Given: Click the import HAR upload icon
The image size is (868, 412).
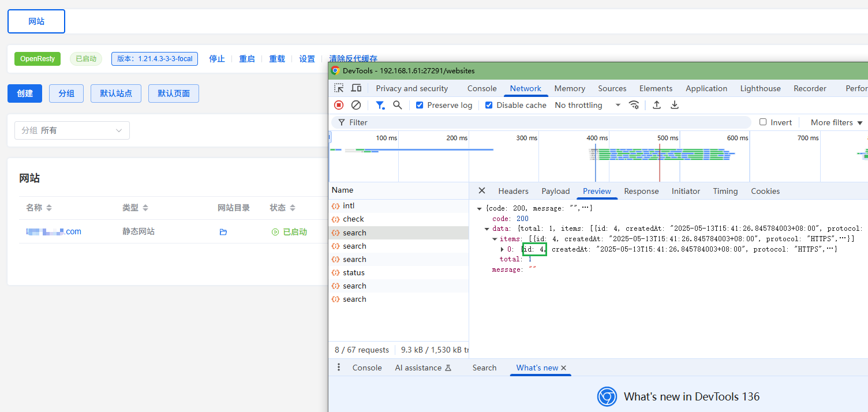Looking at the screenshot, I should [656, 105].
